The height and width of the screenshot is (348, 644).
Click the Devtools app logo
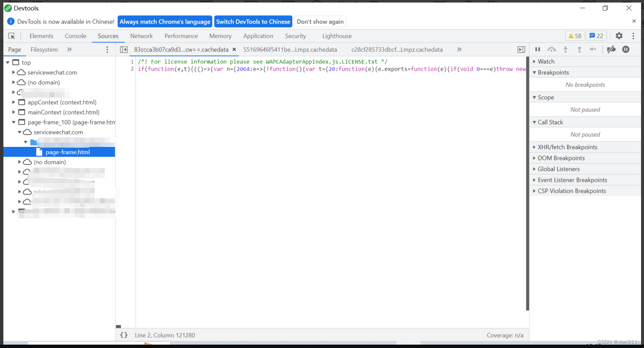point(8,8)
